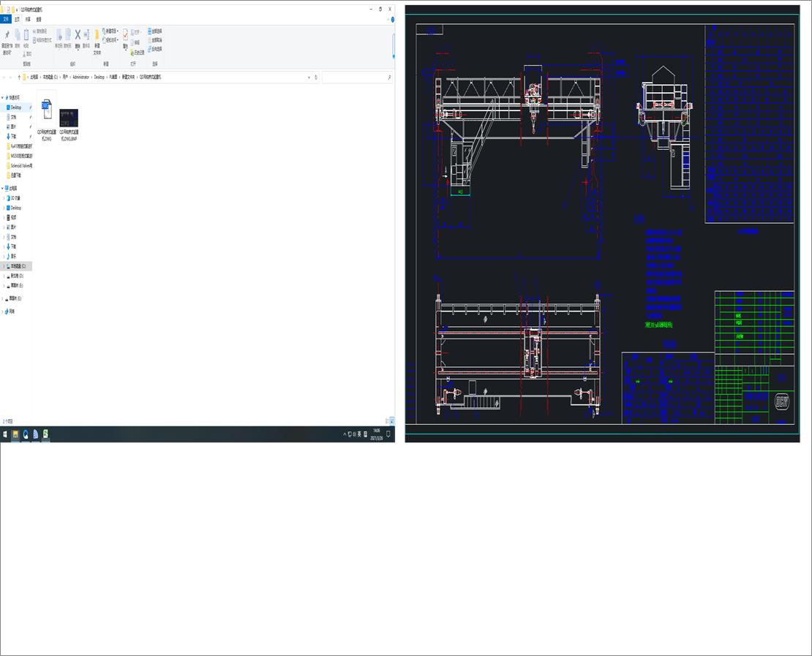This screenshot has width=812, height=656.
Task: Click the Rename ribbon icon
Action: coord(87,34)
